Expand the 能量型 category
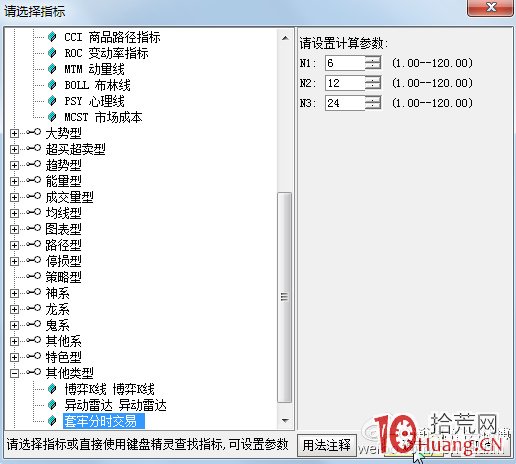The height and width of the screenshot is (464, 516). point(14,181)
